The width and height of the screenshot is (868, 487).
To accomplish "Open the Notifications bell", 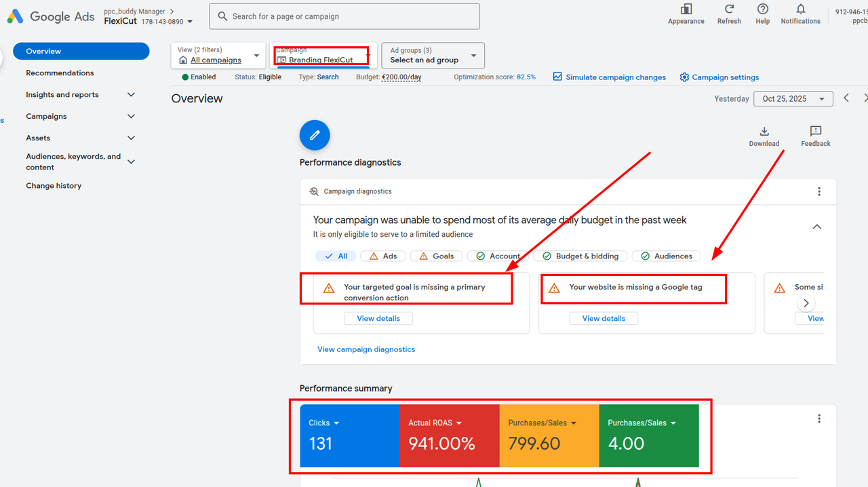I will 800,9.
